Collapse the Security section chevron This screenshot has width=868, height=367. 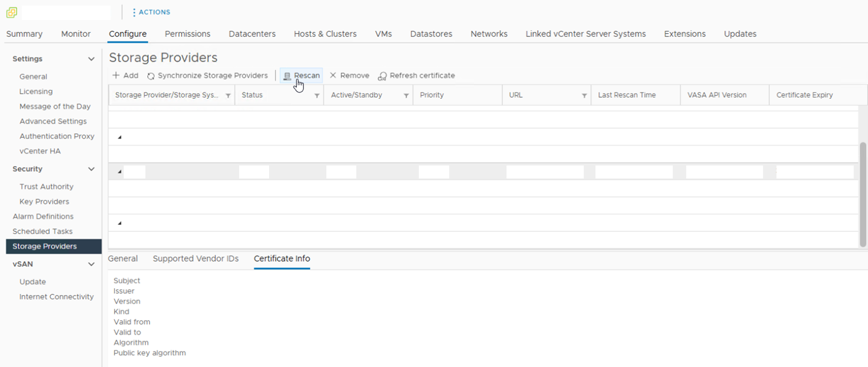pyautogui.click(x=91, y=169)
